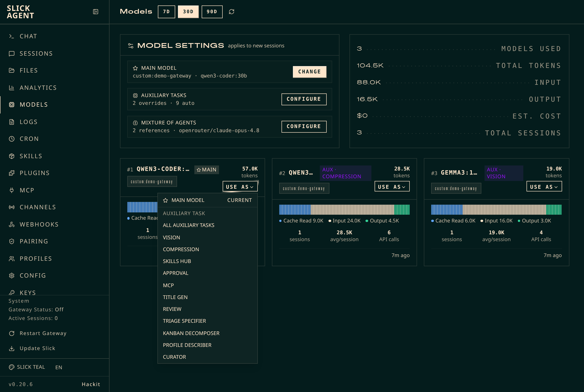Click the refresh icon beside 90D
The image size is (584, 392).
coord(232,12)
